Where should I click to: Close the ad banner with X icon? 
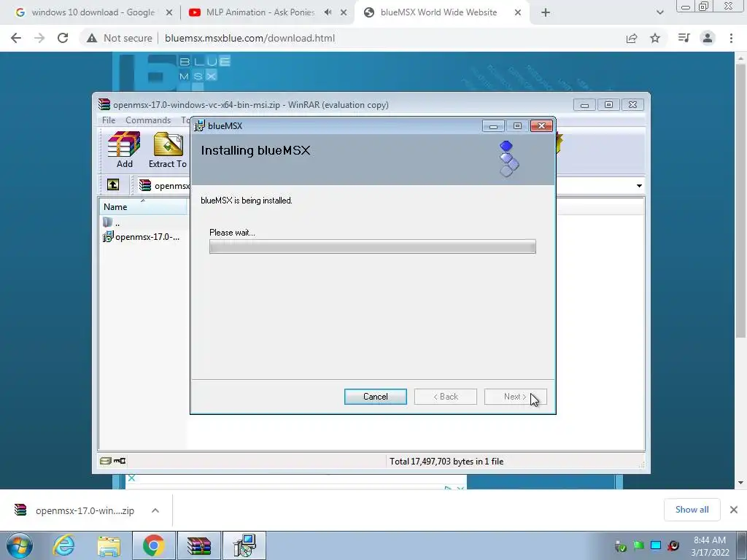click(132, 478)
